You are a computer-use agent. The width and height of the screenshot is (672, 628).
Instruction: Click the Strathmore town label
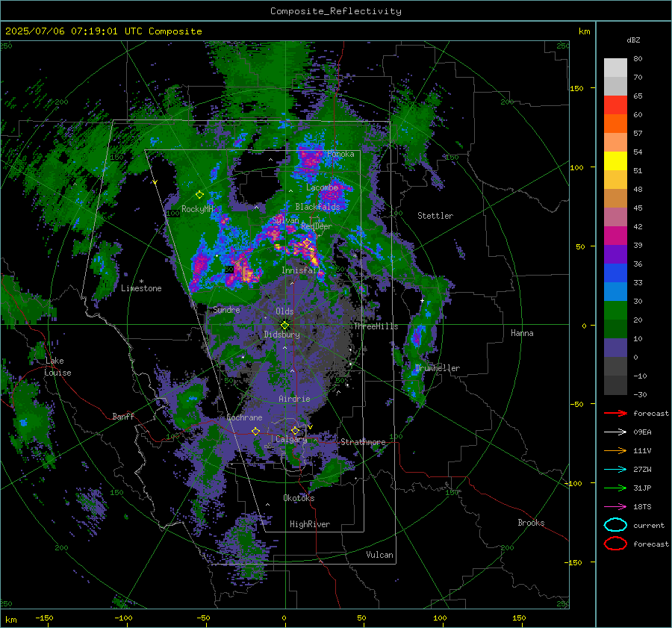click(x=363, y=442)
